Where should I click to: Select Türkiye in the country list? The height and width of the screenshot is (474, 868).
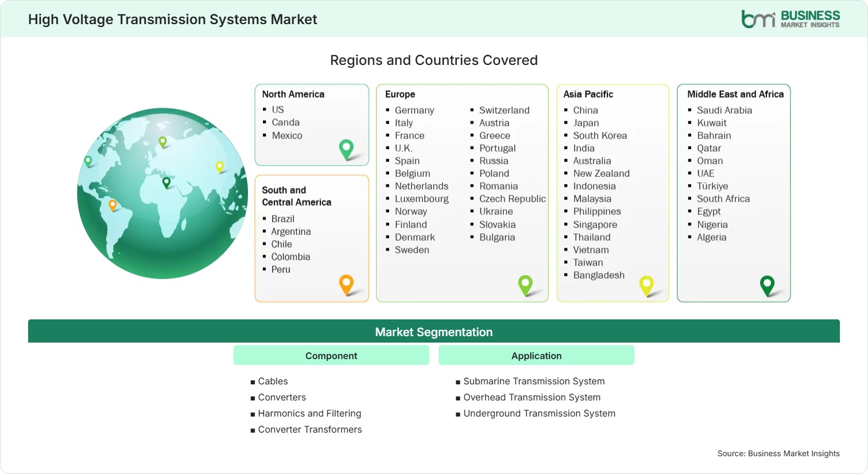click(x=712, y=186)
